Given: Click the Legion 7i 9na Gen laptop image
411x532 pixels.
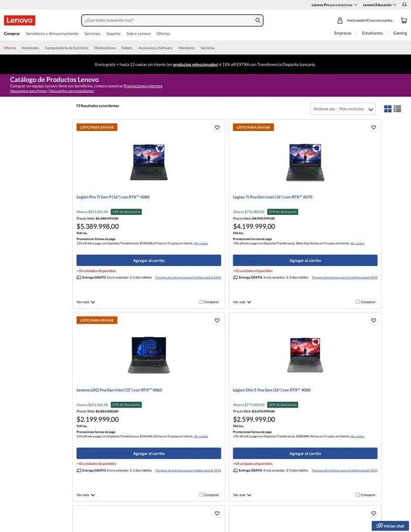Looking at the screenshot, I should point(305,162).
